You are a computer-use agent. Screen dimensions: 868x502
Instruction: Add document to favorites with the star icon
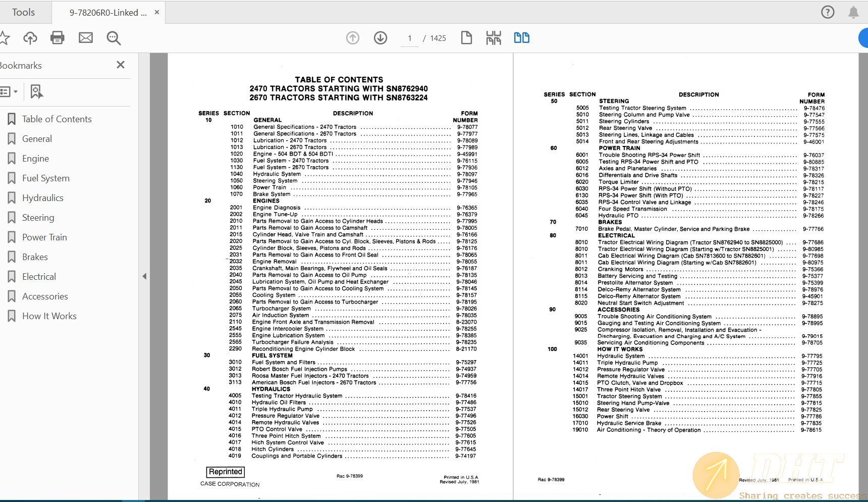7,37
